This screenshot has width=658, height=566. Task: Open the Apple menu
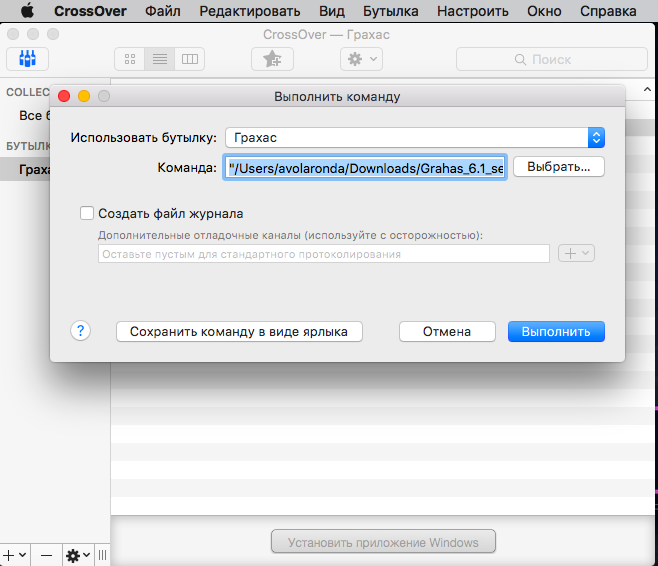(27, 11)
